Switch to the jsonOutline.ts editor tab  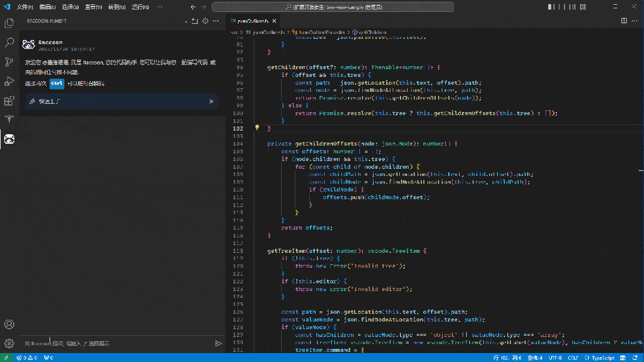pos(253,21)
